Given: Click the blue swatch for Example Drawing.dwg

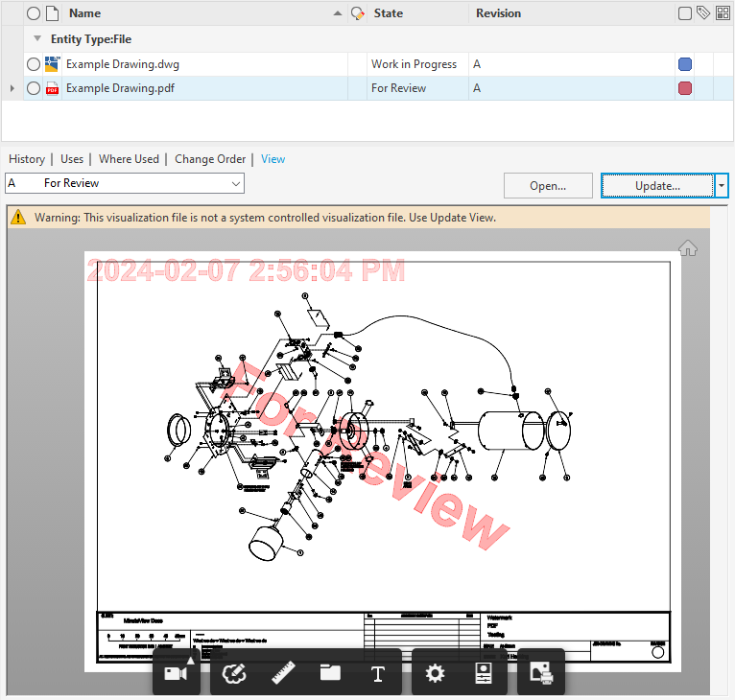Looking at the screenshot, I should (x=685, y=64).
